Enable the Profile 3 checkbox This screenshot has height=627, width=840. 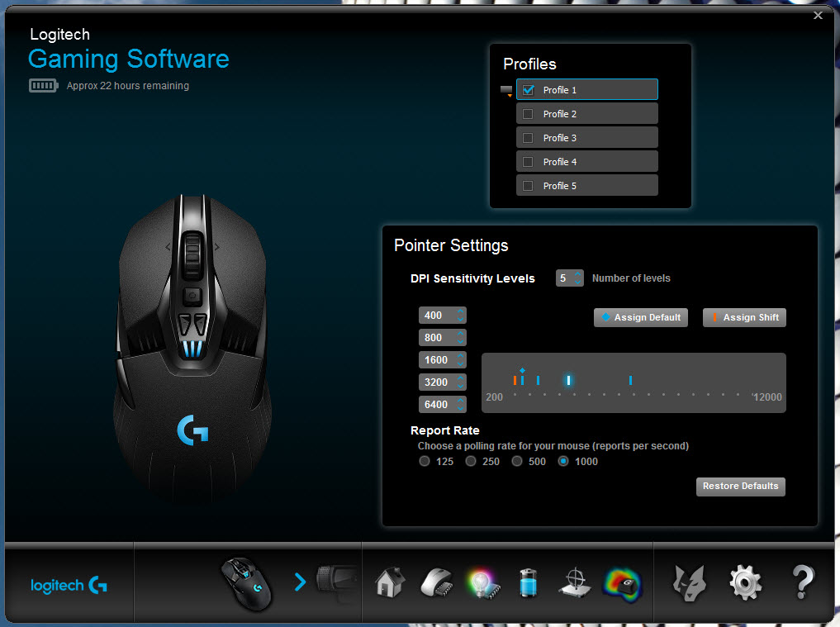528,138
